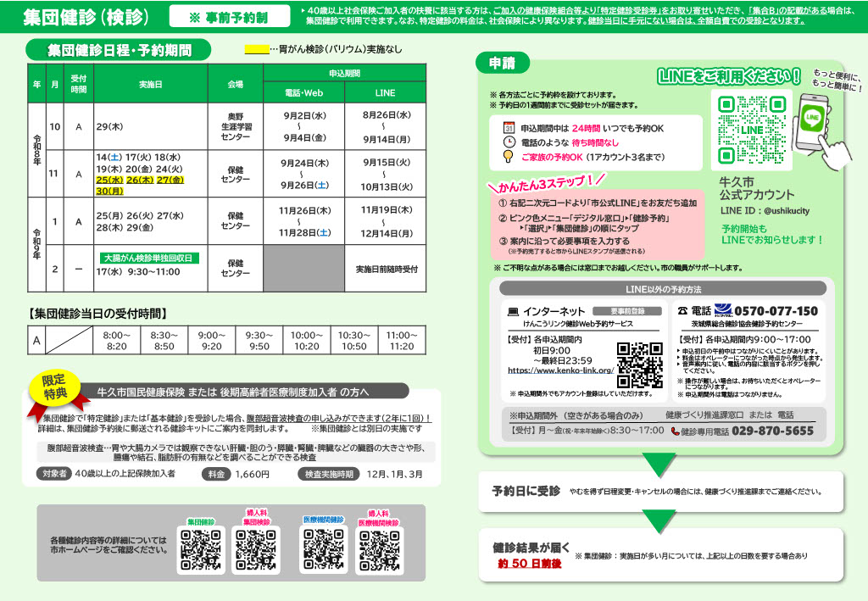
Task: Click the LINE以外の予約方法 gray bar
Action: (663, 289)
